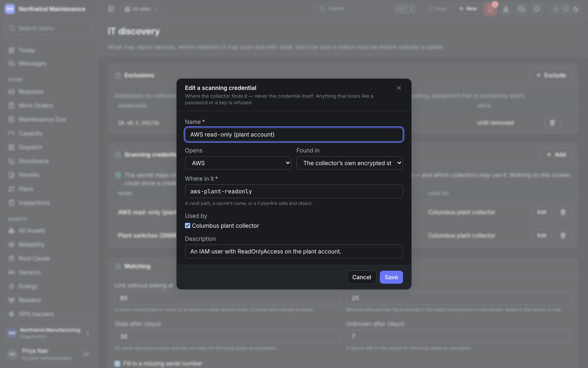Uncheck the Columbus plant collector checkbox
This screenshot has height=368, width=588.
[x=187, y=226]
